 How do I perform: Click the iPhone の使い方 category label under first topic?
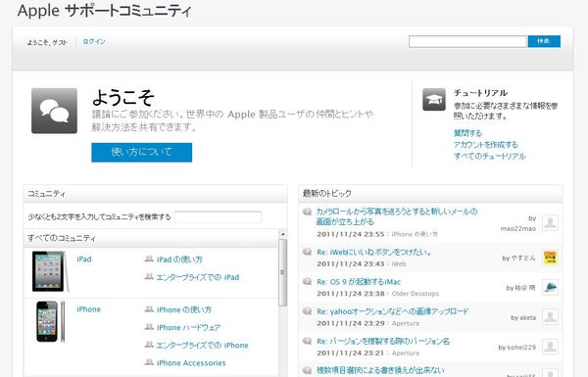click(x=415, y=235)
